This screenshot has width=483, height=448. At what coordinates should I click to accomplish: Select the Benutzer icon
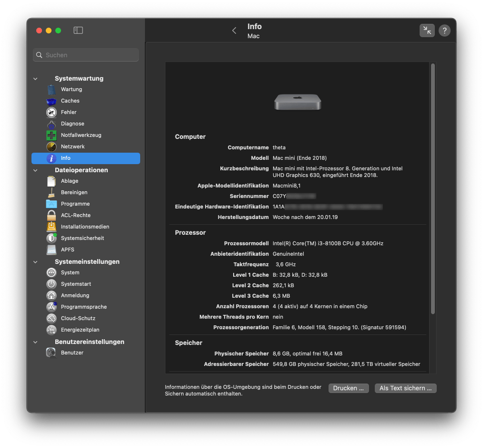[x=51, y=353]
